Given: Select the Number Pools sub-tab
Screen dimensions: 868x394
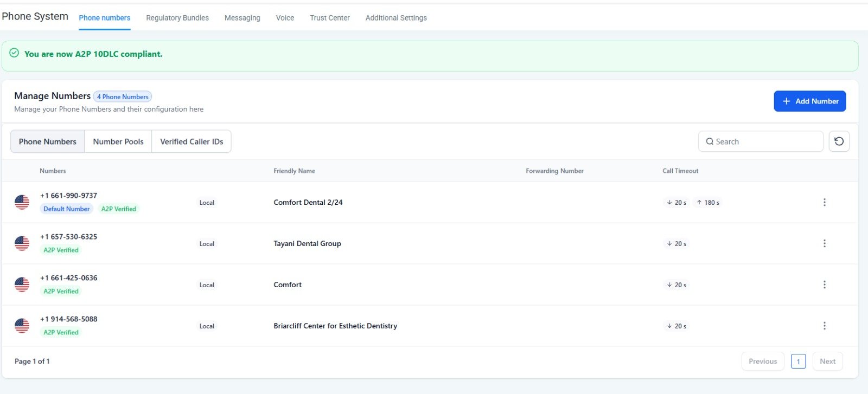Looking at the screenshot, I should click(x=118, y=141).
